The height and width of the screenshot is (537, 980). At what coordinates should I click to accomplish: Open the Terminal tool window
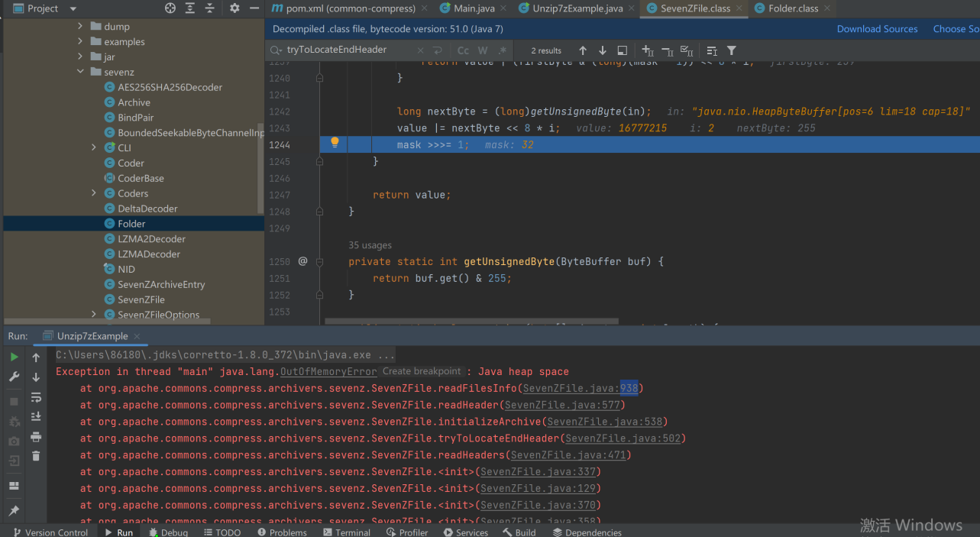point(347,532)
